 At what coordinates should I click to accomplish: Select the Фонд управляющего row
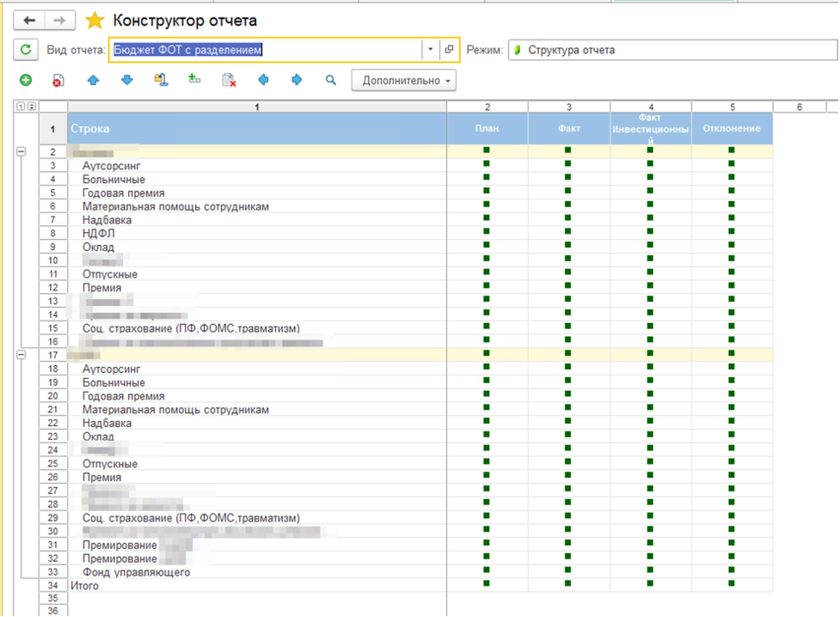tap(257, 572)
